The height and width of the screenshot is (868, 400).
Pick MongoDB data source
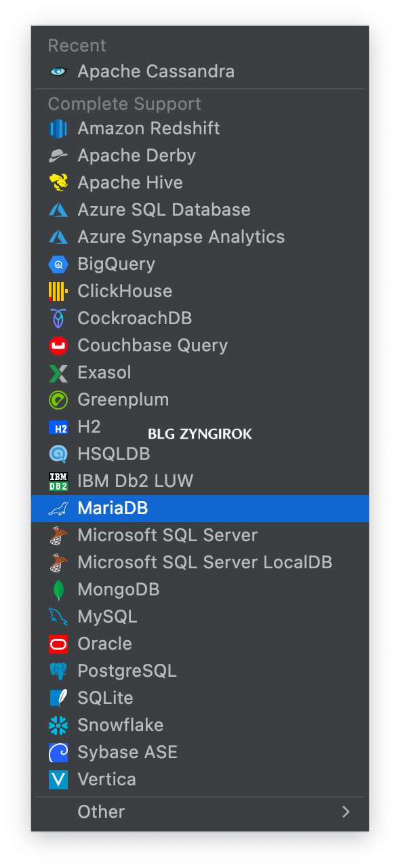(x=200, y=589)
